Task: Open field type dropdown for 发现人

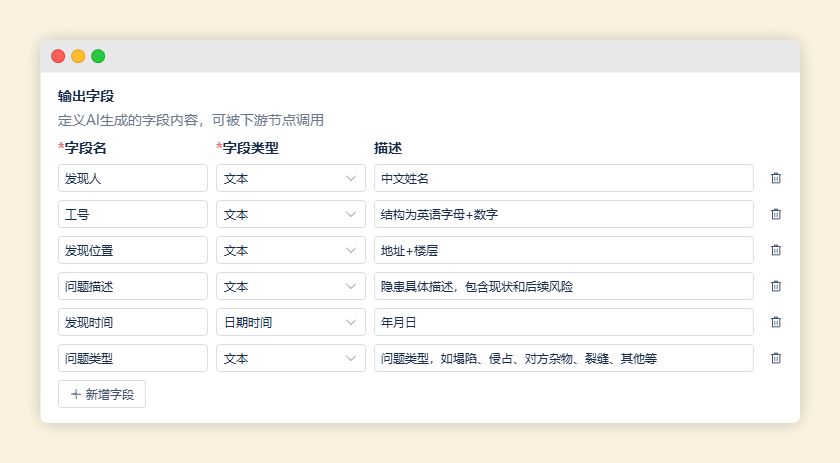Action: click(x=290, y=178)
